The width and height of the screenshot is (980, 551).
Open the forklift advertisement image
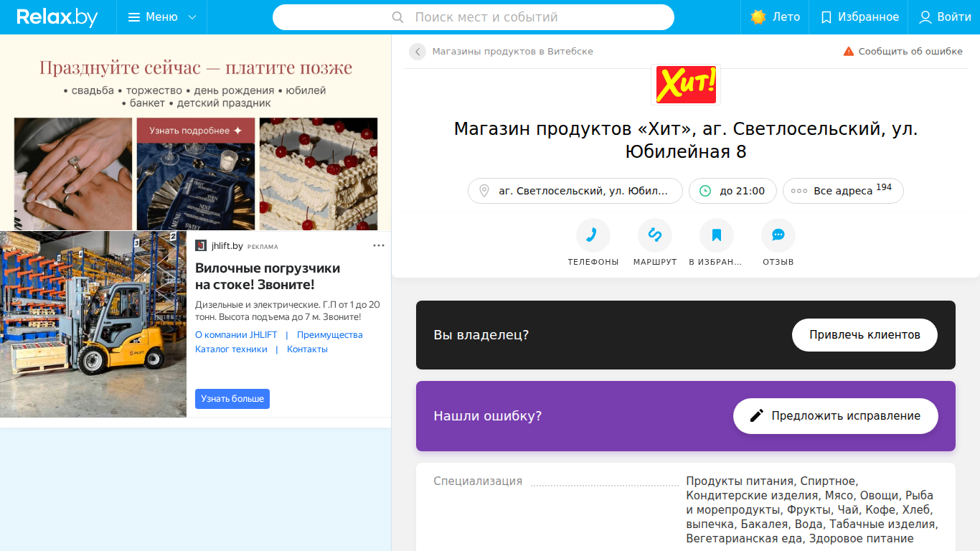[93, 324]
